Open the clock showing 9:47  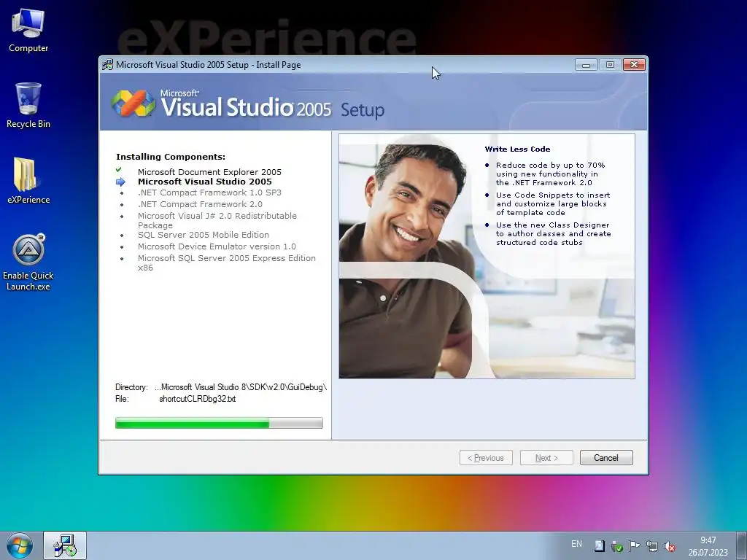click(708, 546)
